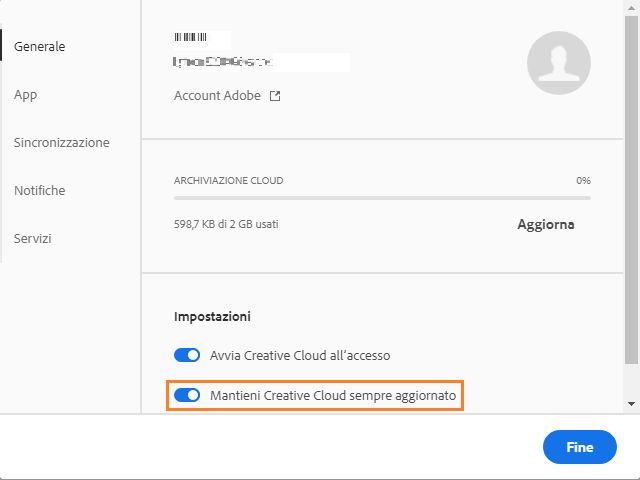Click the Impostazioni heading
Screen dimensions: 640x480
click(x=212, y=317)
